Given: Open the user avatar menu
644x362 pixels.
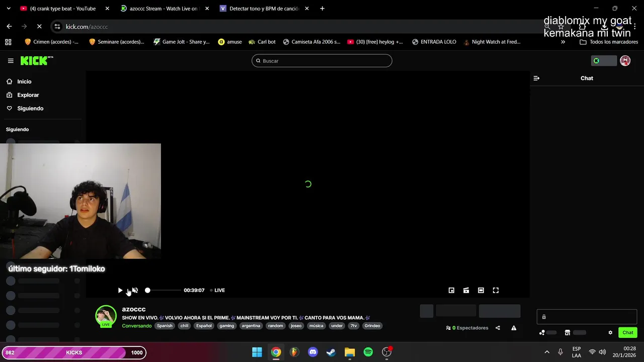Looking at the screenshot, I should pyautogui.click(x=625, y=61).
